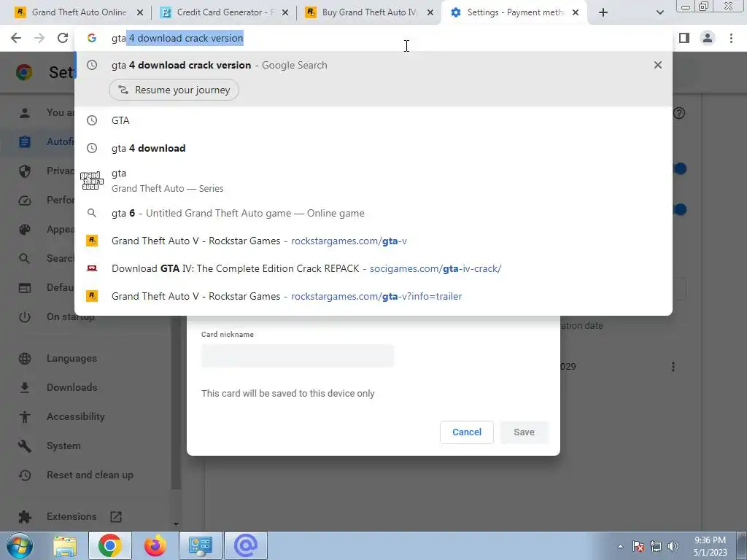Select 'gta 4 download' history suggestion

[373, 148]
